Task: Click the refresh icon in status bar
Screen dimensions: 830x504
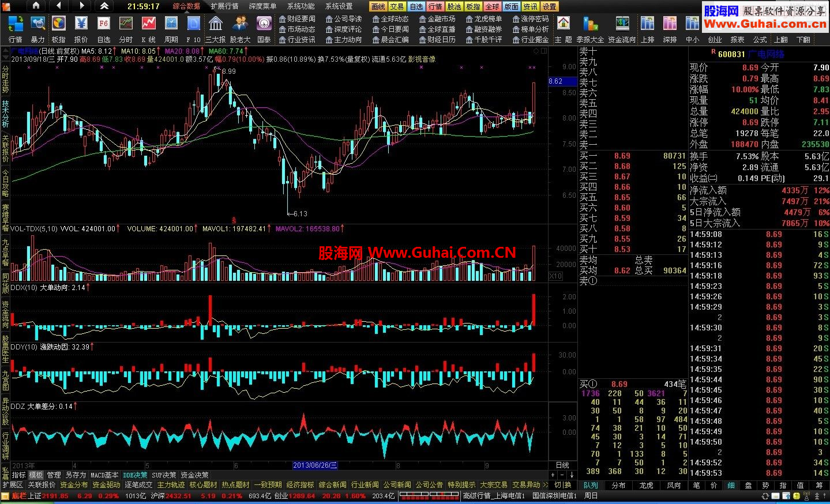Action: tap(765, 496)
